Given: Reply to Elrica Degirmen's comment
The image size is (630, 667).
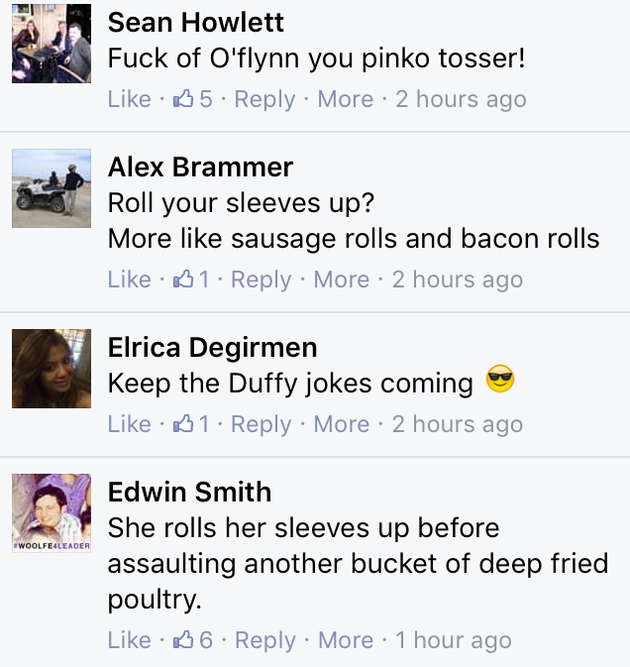Looking at the screenshot, I should pos(261,425).
